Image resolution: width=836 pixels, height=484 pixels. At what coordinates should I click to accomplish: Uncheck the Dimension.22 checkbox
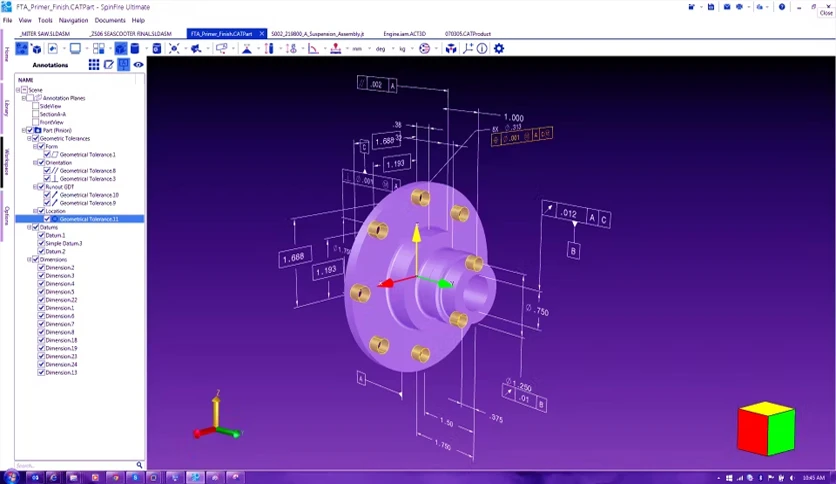[x=41, y=300]
